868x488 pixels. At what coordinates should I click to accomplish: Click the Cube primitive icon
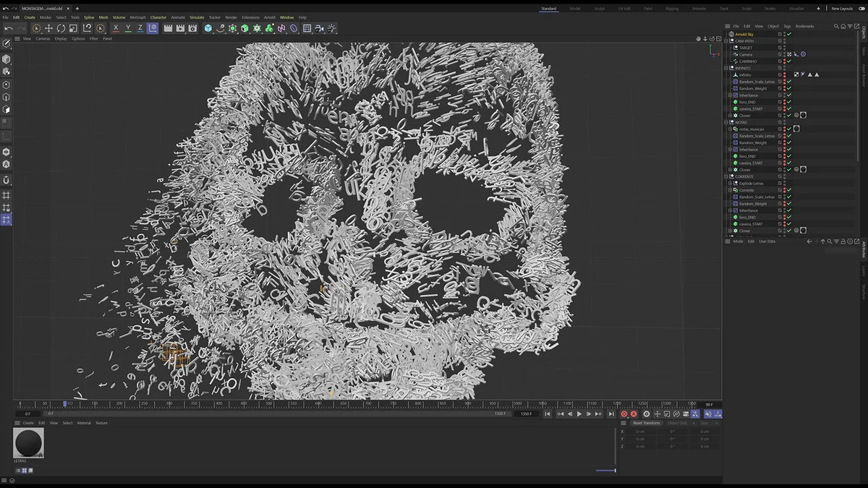pyautogui.click(x=208, y=28)
